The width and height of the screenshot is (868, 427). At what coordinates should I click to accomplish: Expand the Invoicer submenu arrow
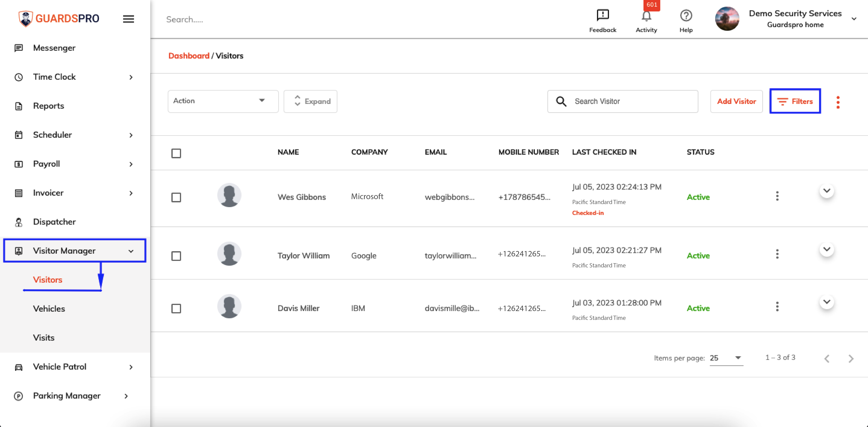tap(131, 193)
